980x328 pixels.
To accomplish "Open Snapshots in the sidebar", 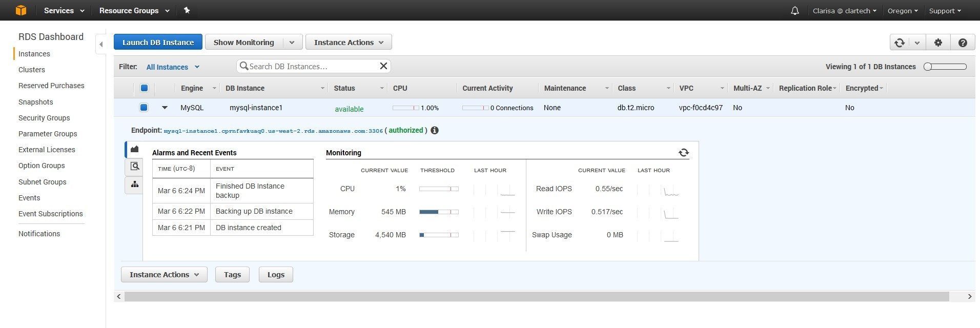I will pyautogui.click(x=36, y=102).
